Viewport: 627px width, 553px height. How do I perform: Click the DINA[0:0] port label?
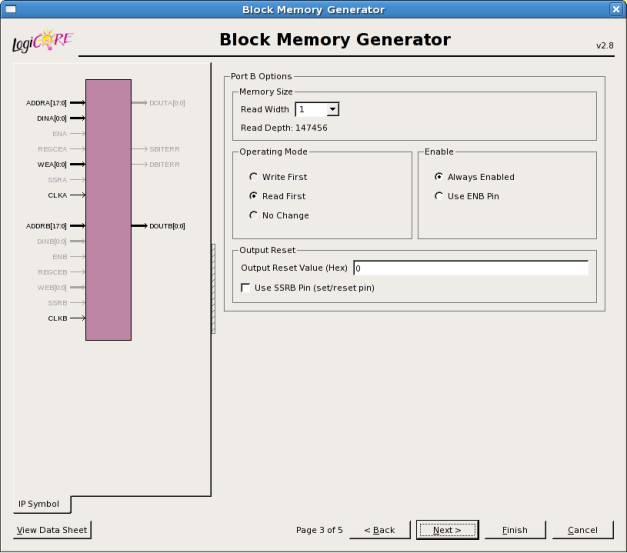pos(52,118)
